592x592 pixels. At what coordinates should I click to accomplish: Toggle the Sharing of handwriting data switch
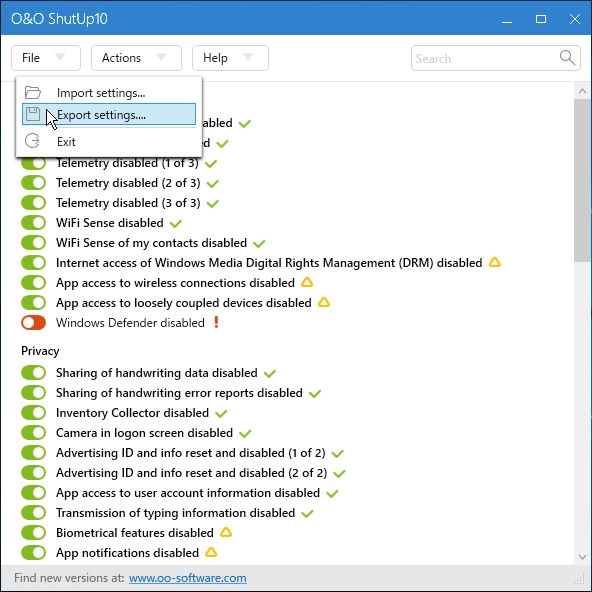click(x=33, y=373)
